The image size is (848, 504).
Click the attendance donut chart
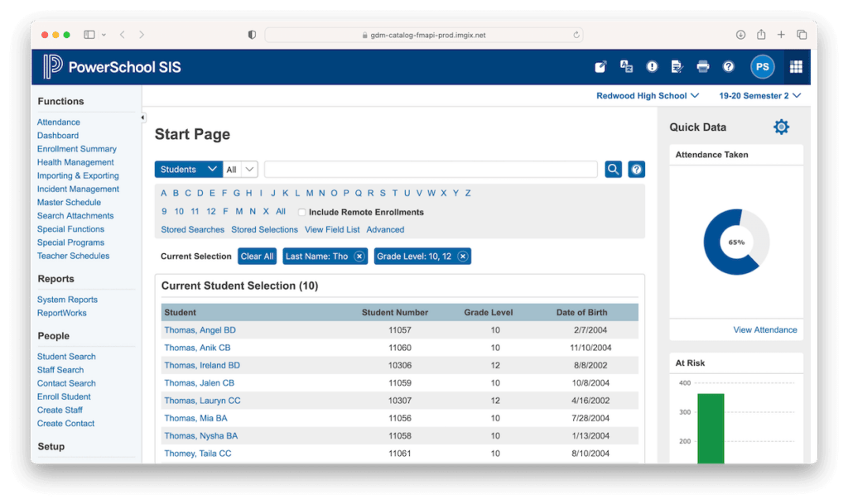click(736, 242)
